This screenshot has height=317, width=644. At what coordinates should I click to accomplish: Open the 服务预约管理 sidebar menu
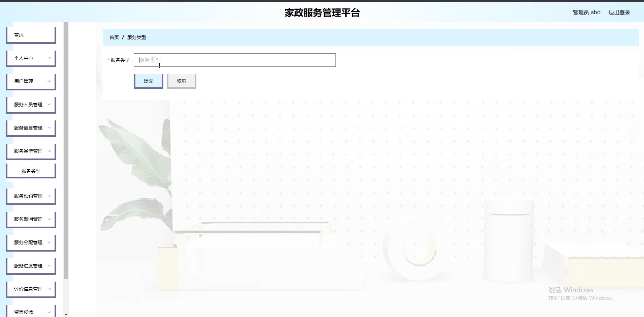[x=31, y=196]
